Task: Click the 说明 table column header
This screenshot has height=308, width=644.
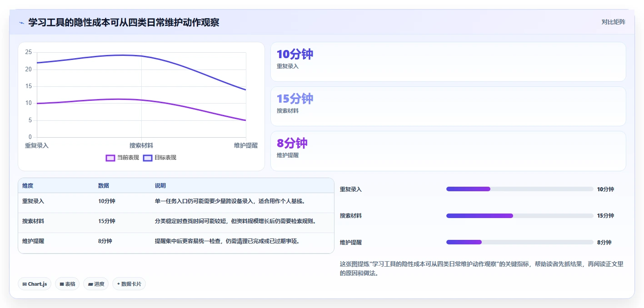Action: 160,186
